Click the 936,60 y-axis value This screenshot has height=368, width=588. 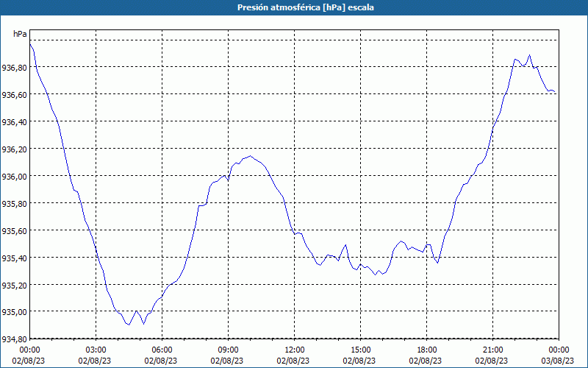point(14,95)
